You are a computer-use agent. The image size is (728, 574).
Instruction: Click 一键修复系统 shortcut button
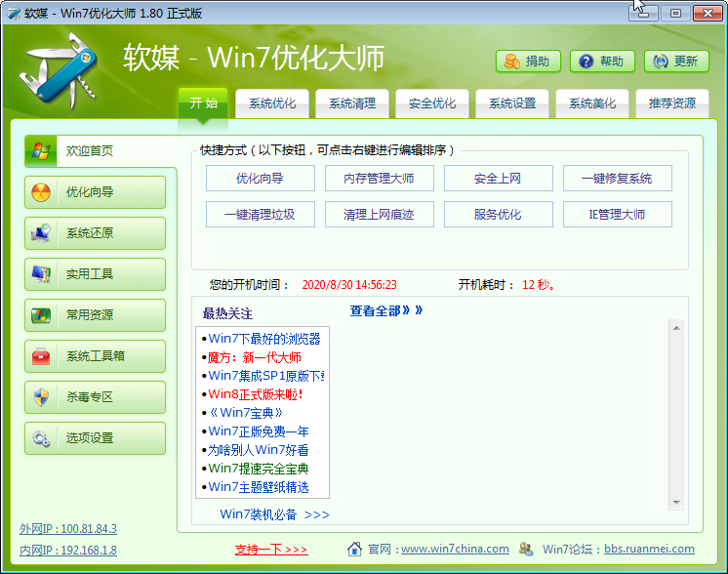pos(618,179)
